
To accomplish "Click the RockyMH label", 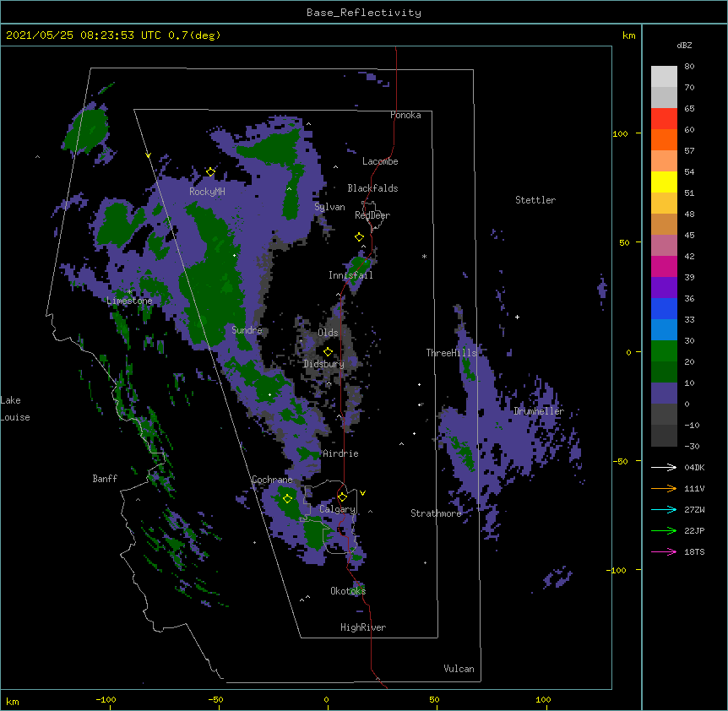I will click(x=207, y=192).
